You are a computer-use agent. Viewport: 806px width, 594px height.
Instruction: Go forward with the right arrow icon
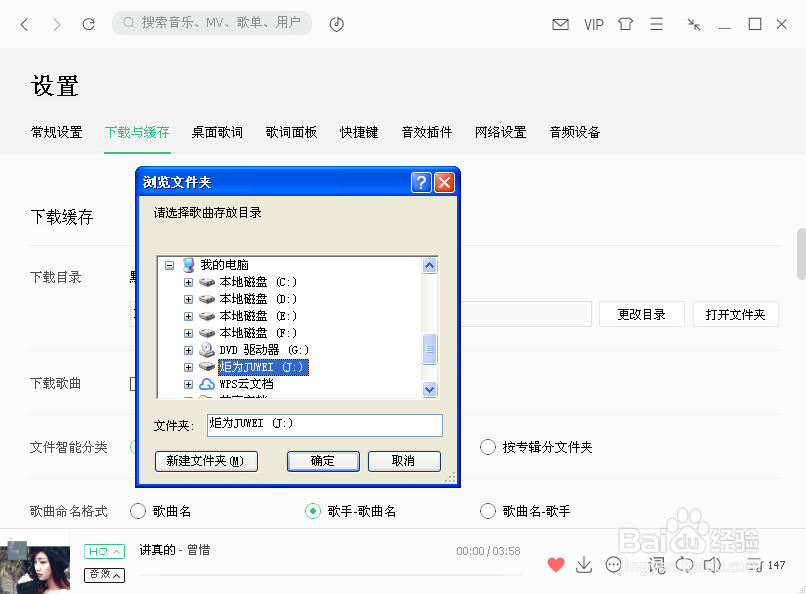click(57, 24)
